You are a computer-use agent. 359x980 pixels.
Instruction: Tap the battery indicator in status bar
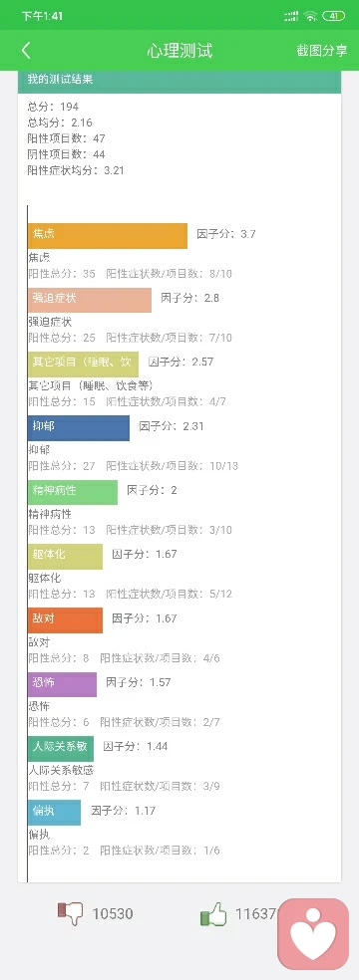(334, 16)
